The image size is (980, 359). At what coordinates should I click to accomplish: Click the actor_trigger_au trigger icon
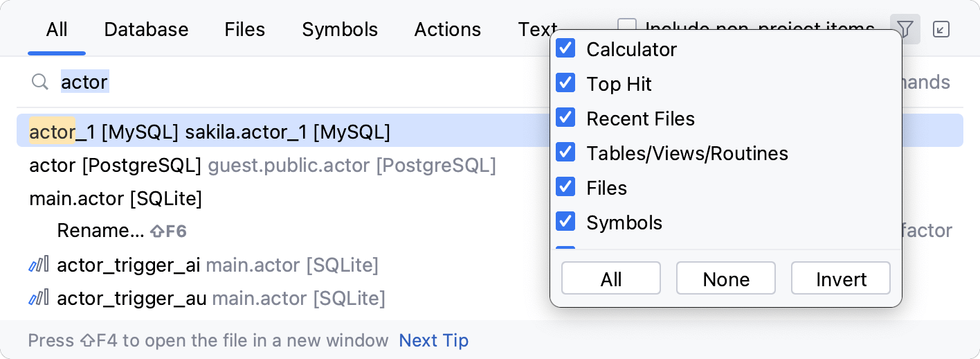39,299
